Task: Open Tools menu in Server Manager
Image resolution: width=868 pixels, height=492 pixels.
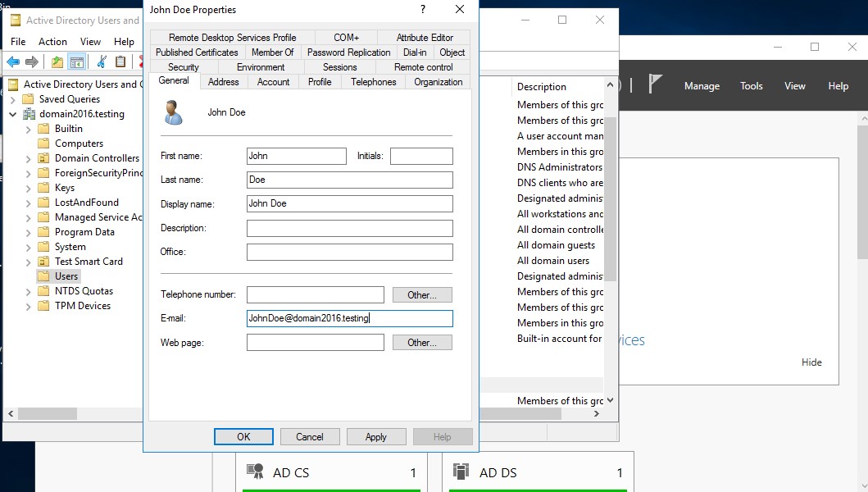Action: tap(751, 86)
